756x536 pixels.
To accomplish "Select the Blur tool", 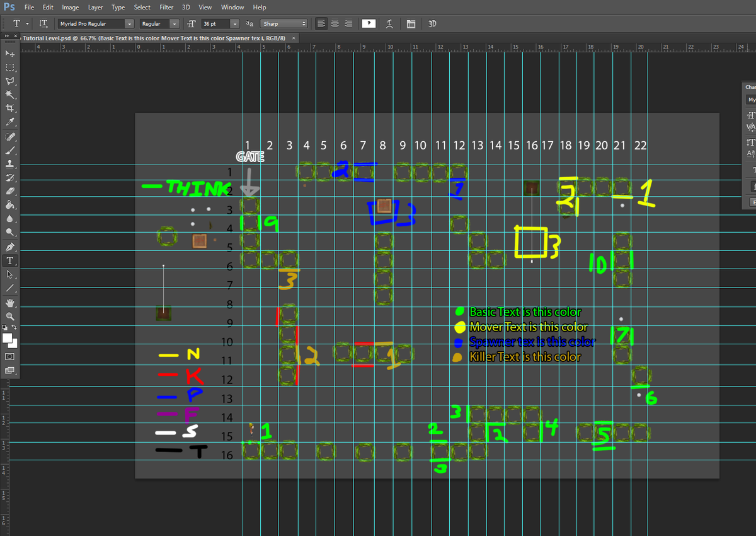I will coord(9,219).
